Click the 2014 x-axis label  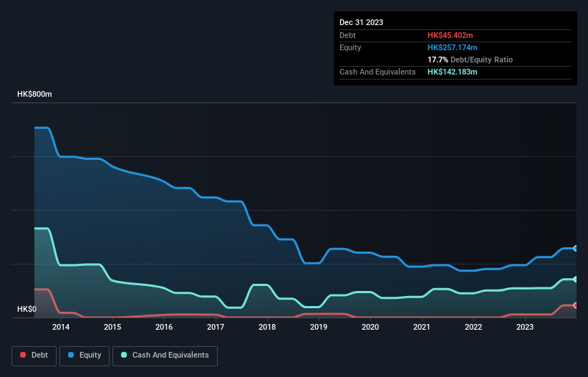pos(61,327)
